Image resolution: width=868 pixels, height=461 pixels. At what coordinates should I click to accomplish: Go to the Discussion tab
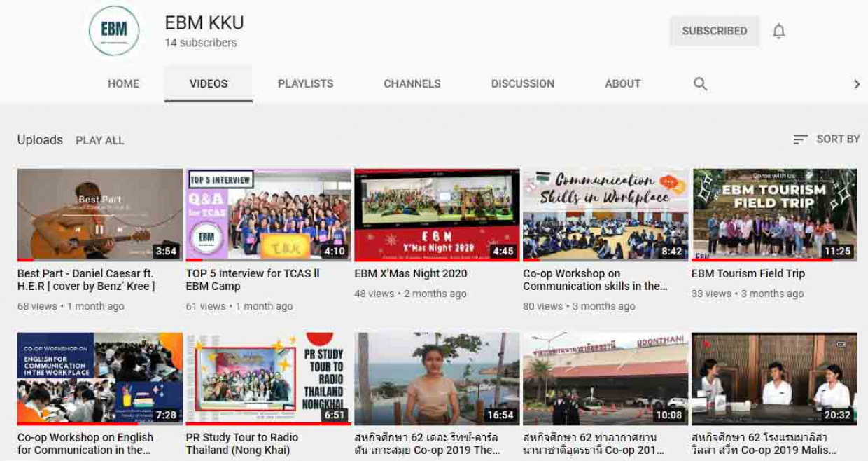pos(522,84)
